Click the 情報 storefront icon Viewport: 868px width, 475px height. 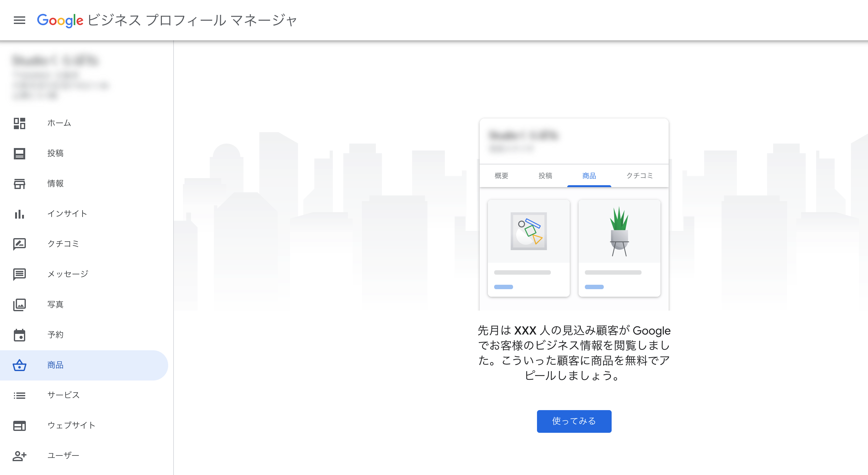[20, 184]
